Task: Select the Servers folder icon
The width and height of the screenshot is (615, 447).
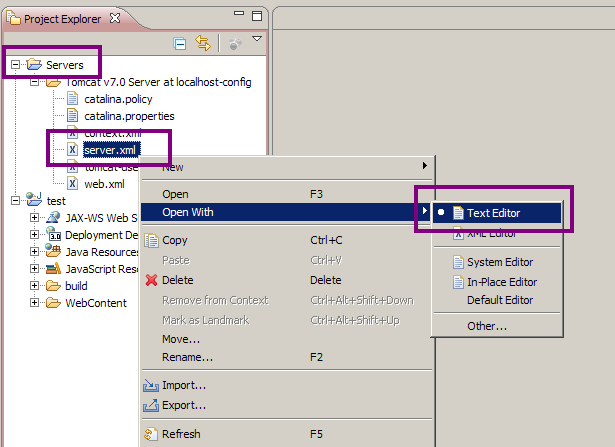Action: (x=34, y=64)
